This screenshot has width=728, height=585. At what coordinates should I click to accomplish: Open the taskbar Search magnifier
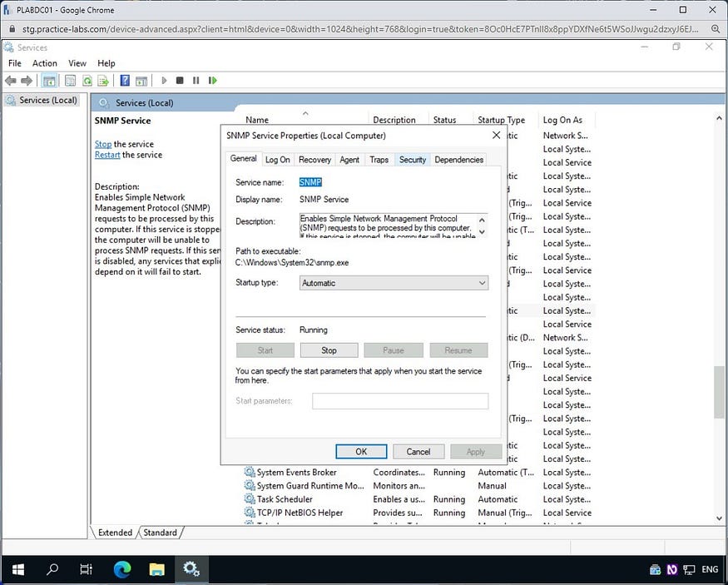[52, 569]
